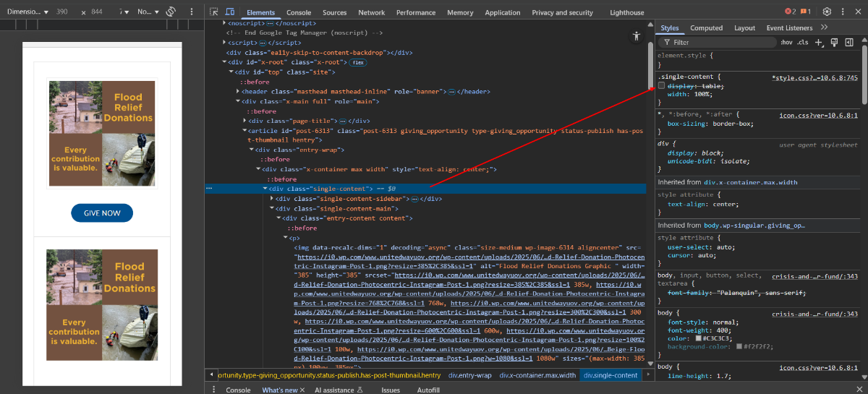868x394 pixels.
Task: Open DevTools customize three-dot menu
Action: pos(842,12)
